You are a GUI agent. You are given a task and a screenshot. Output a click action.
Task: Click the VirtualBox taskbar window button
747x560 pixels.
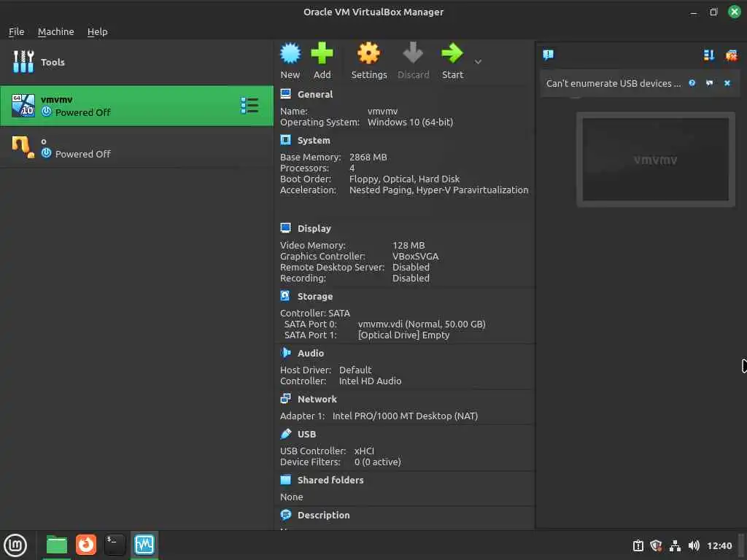(144, 545)
